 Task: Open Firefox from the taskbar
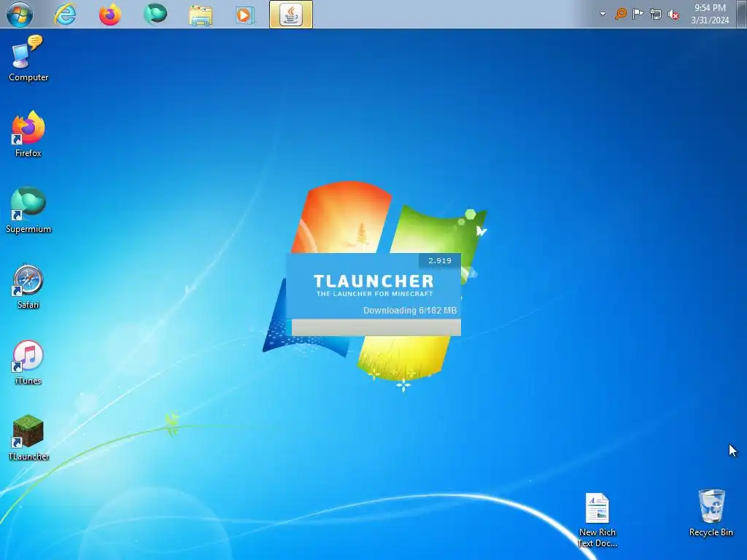point(110,15)
